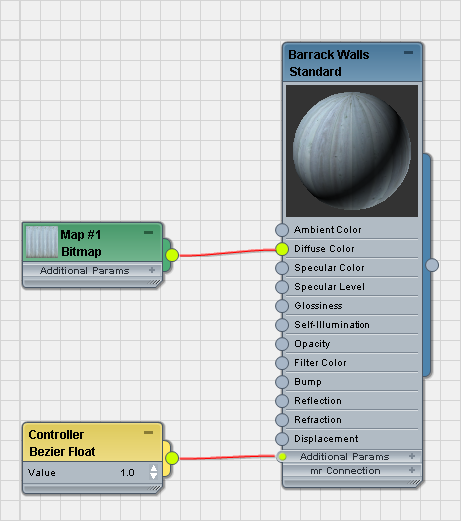Click Bezier Float controller output socket
461x521 pixels.
point(172,458)
